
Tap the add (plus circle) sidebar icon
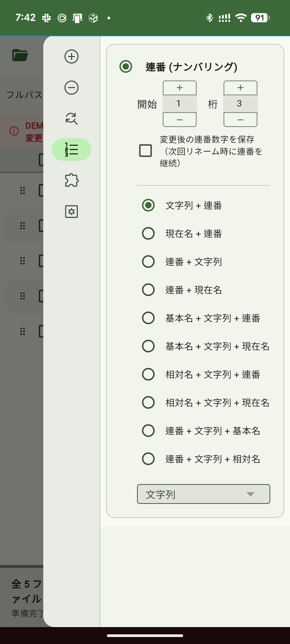click(x=71, y=56)
